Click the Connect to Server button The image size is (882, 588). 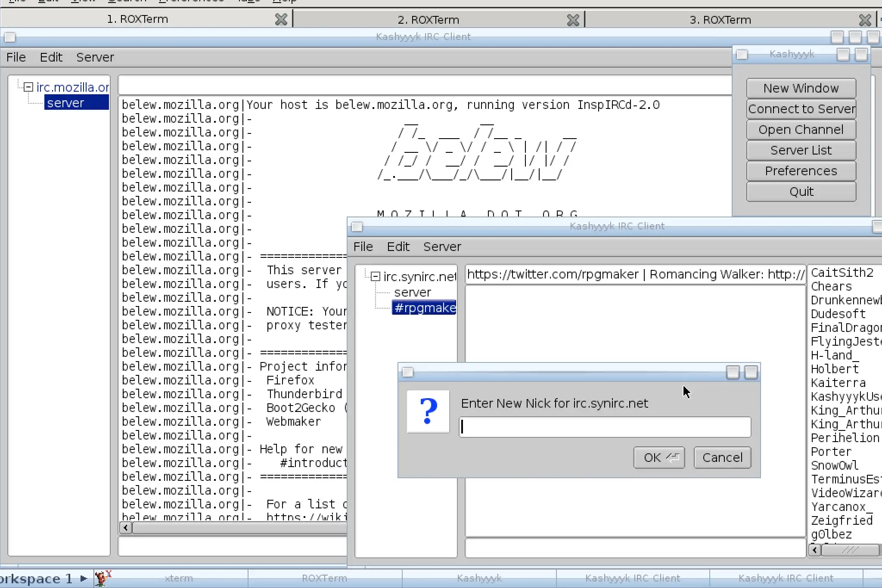[x=801, y=109]
